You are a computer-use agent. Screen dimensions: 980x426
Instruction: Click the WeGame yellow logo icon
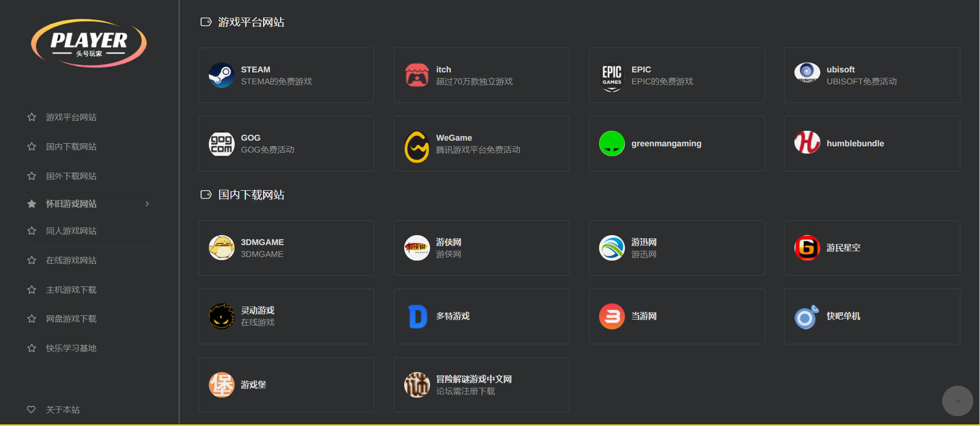(x=417, y=147)
